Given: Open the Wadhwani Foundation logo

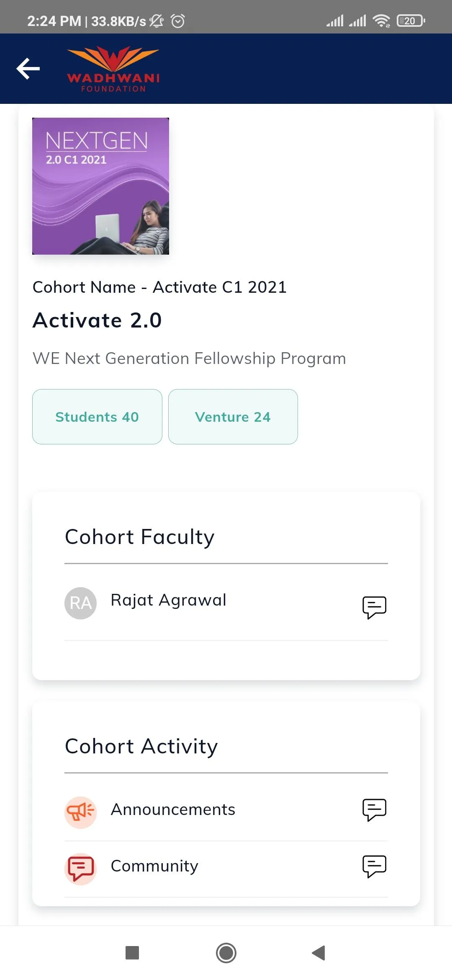Looking at the screenshot, I should point(113,69).
